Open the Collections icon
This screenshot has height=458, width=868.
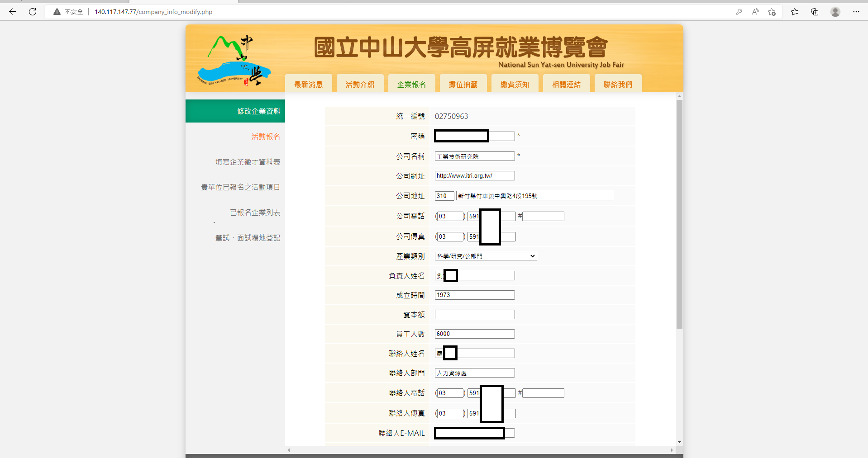click(815, 12)
